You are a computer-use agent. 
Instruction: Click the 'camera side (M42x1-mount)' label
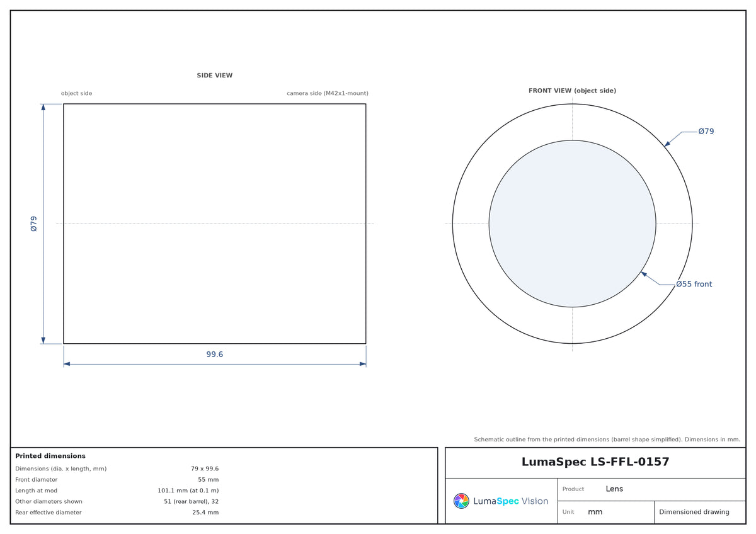point(328,93)
